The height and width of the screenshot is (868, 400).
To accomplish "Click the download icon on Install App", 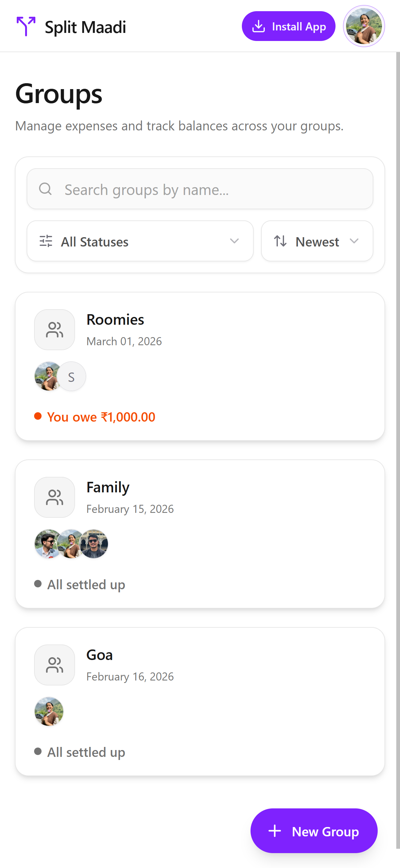I will tap(258, 26).
